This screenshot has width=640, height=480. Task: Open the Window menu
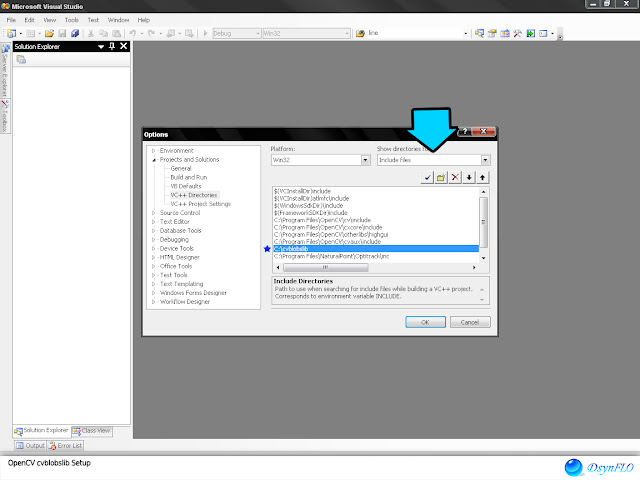(118, 20)
